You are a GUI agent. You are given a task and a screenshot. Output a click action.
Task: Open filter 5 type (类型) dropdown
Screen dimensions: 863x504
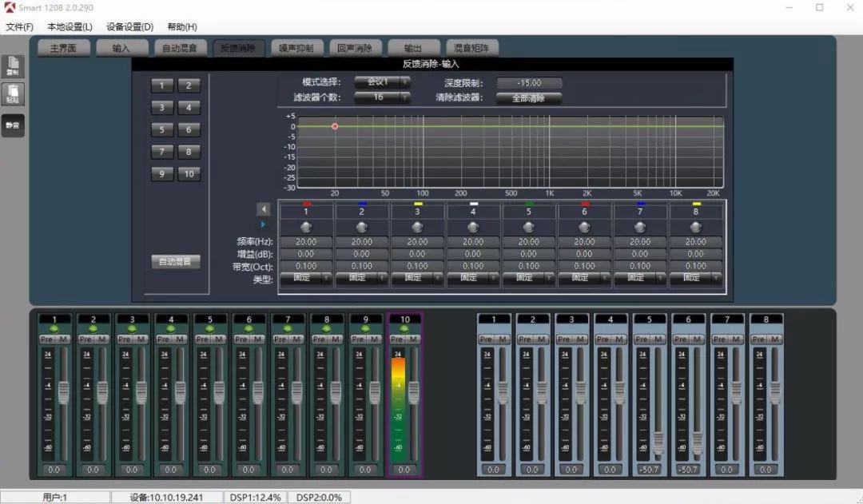(528, 279)
